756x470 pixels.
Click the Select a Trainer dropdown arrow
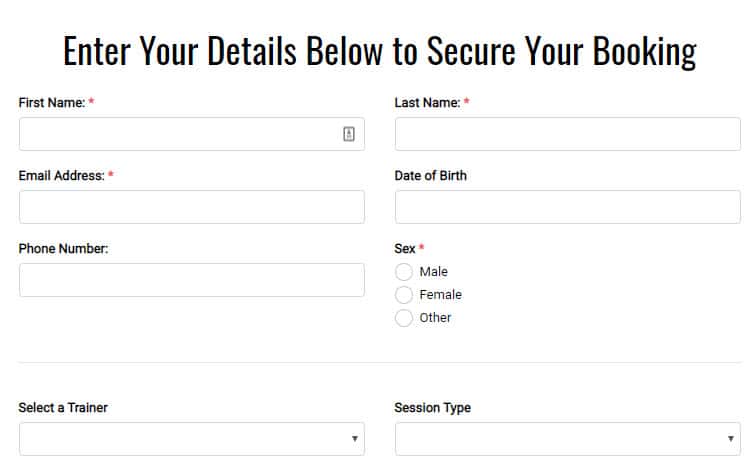354,439
